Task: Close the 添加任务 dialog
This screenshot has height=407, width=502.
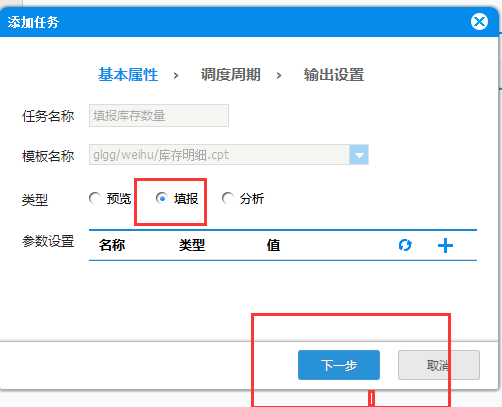Action: pyautogui.click(x=479, y=22)
